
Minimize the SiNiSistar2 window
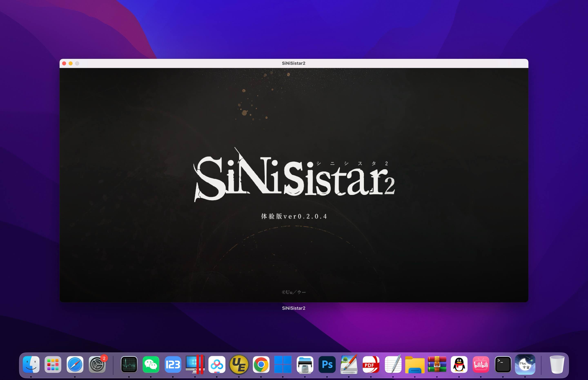pyautogui.click(x=71, y=63)
